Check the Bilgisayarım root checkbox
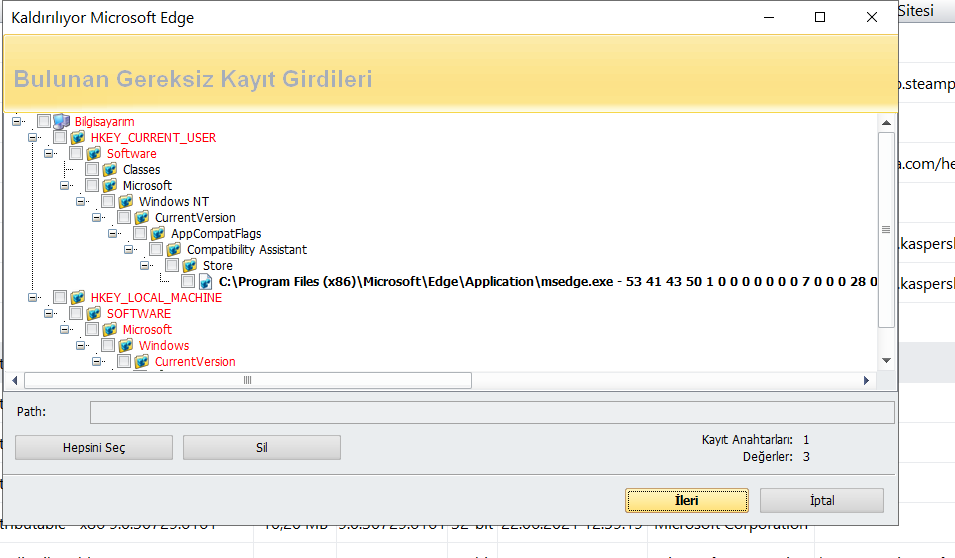955x558 pixels. (44, 121)
